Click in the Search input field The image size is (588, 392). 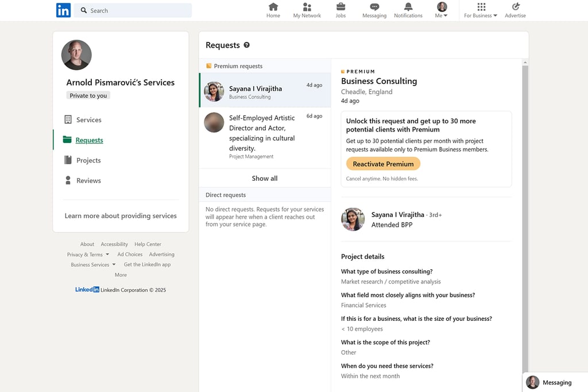[x=138, y=10]
